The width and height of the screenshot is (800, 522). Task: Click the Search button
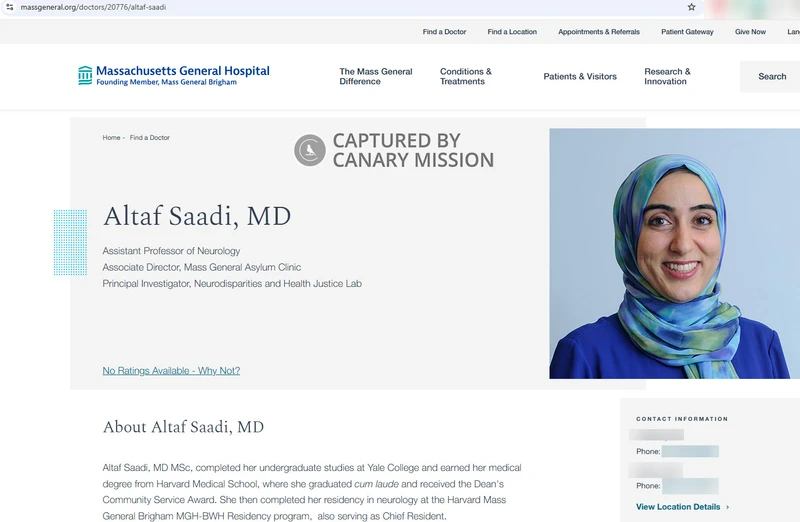[771, 77]
